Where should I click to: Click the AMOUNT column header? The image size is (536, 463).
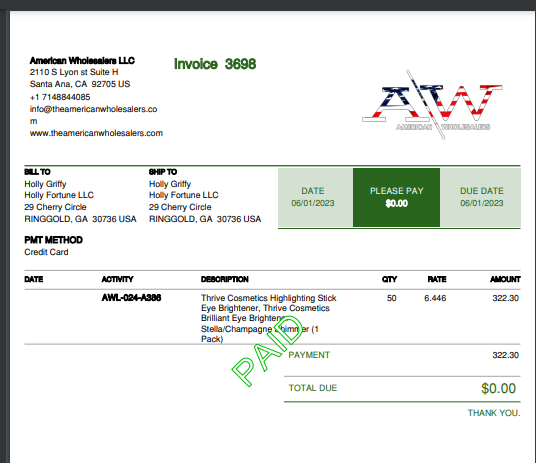[x=505, y=279]
